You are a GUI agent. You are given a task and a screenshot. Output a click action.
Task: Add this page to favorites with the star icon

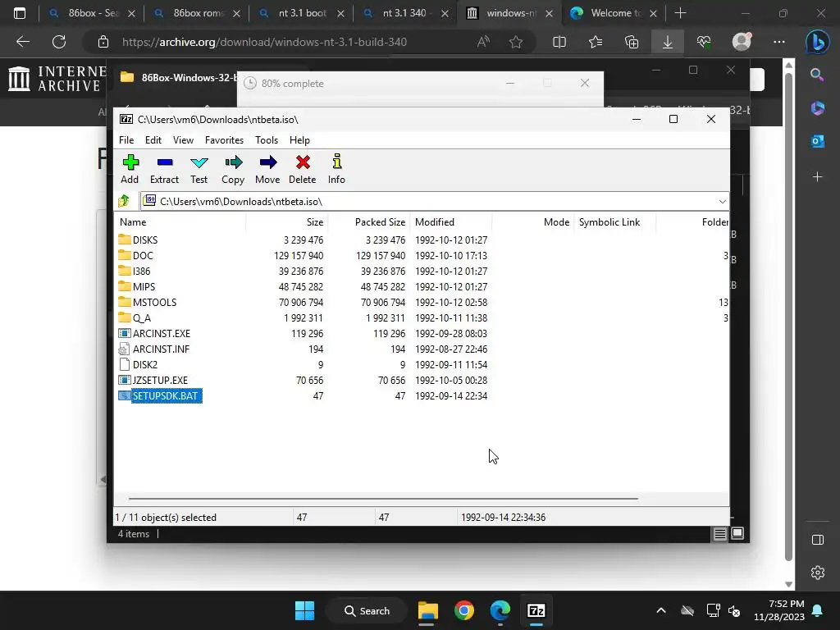click(516, 42)
